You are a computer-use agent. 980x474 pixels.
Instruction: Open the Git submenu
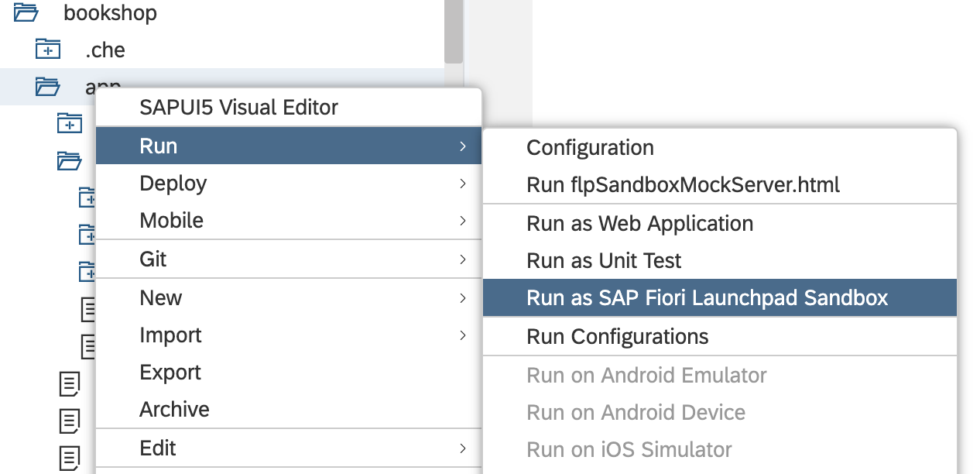[x=288, y=259]
